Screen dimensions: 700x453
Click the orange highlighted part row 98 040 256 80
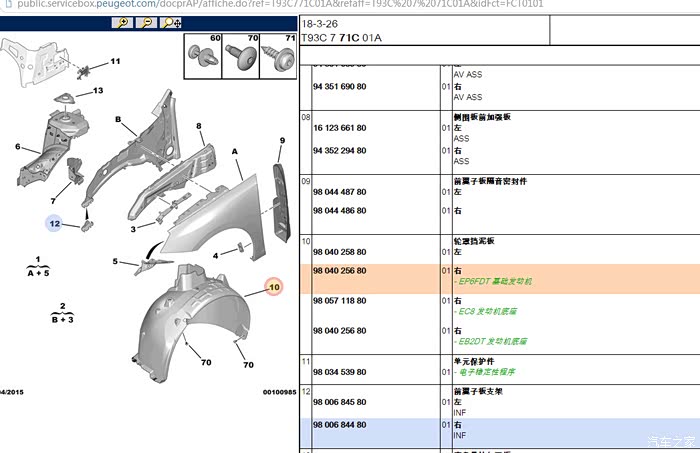(x=340, y=271)
